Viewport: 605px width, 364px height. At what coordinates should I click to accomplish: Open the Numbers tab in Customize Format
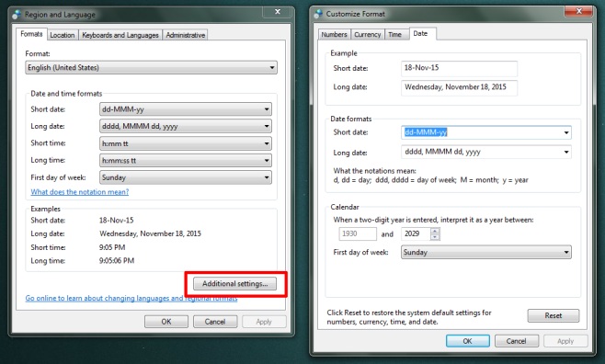[334, 34]
